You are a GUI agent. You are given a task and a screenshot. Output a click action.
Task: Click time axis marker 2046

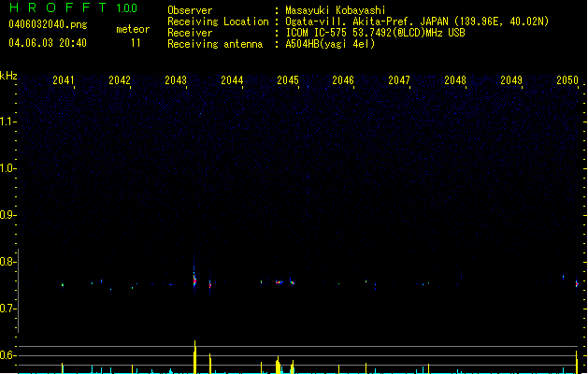click(x=343, y=80)
